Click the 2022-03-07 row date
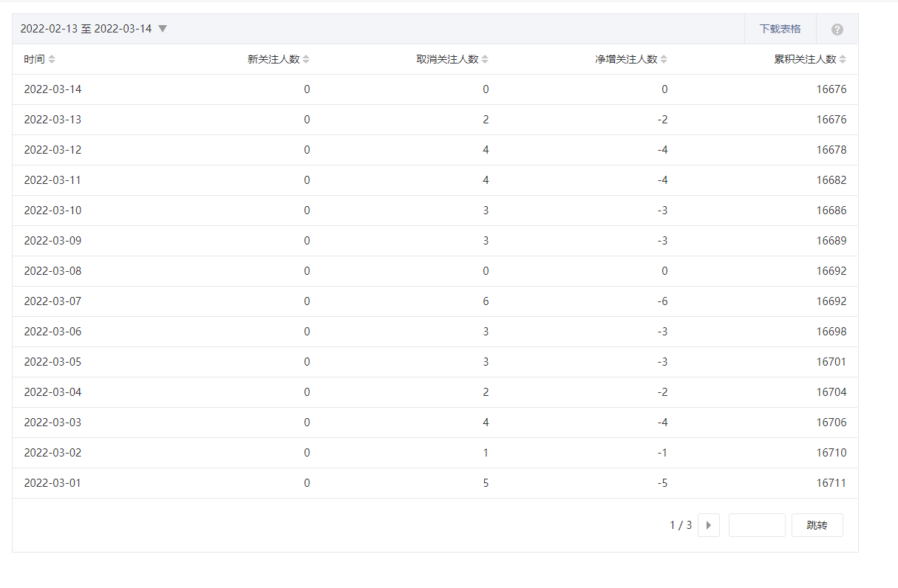This screenshot has width=898, height=588. [x=52, y=301]
